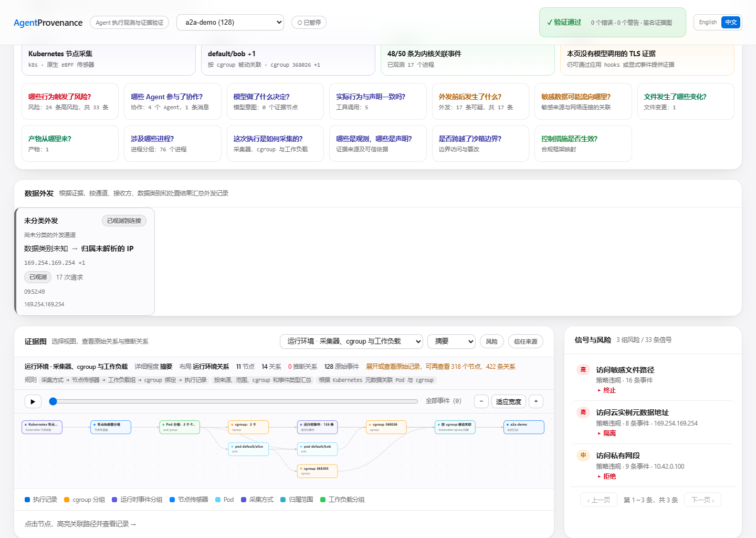Open the a2a-demo (128) session dropdown

(x=230, y=23)
